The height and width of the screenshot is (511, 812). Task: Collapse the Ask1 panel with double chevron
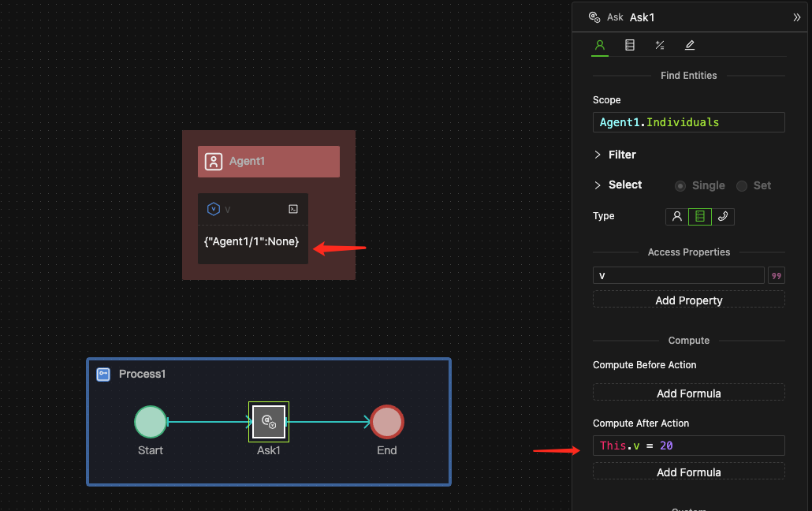[x=796, y=17]
